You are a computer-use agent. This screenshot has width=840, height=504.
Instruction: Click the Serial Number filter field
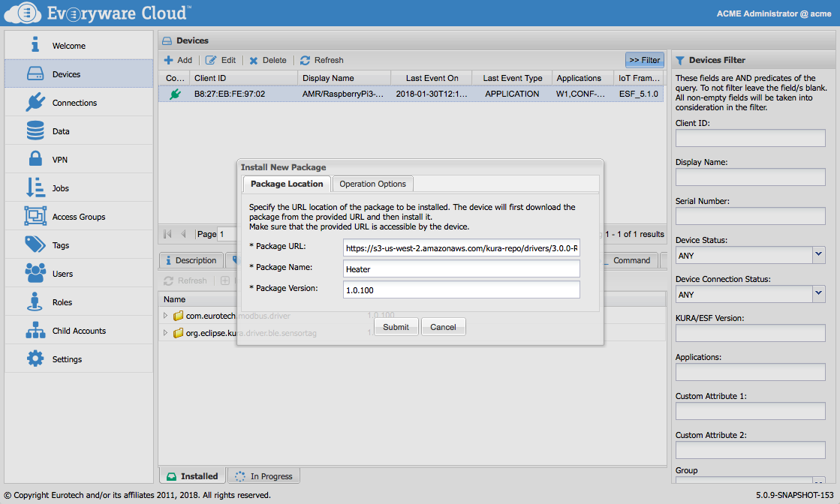[x=750, y=215]
